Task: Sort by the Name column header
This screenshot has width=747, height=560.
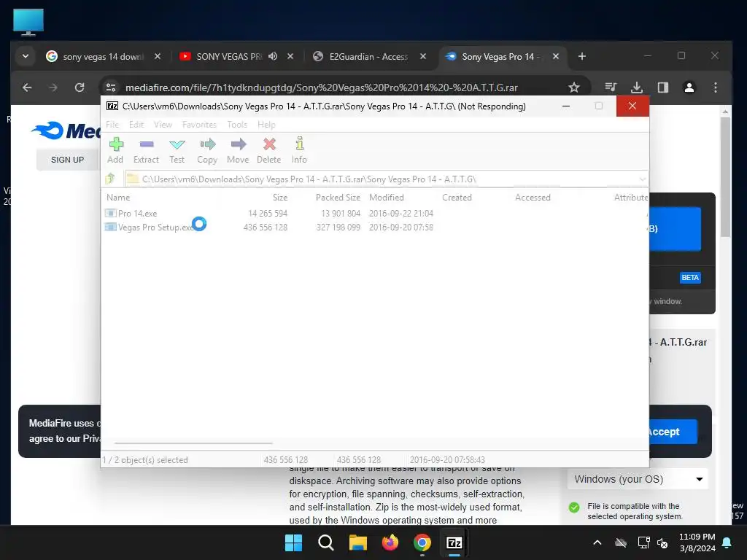Action: click(118, 197)
